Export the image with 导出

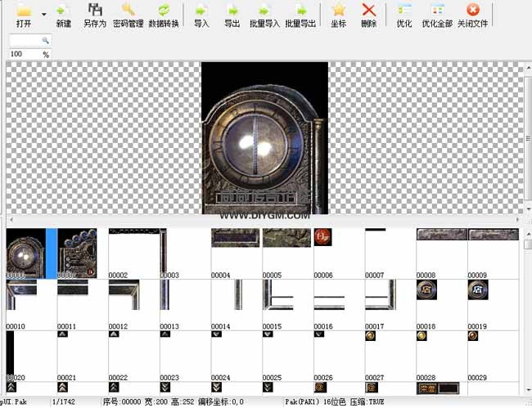point(232,16)
